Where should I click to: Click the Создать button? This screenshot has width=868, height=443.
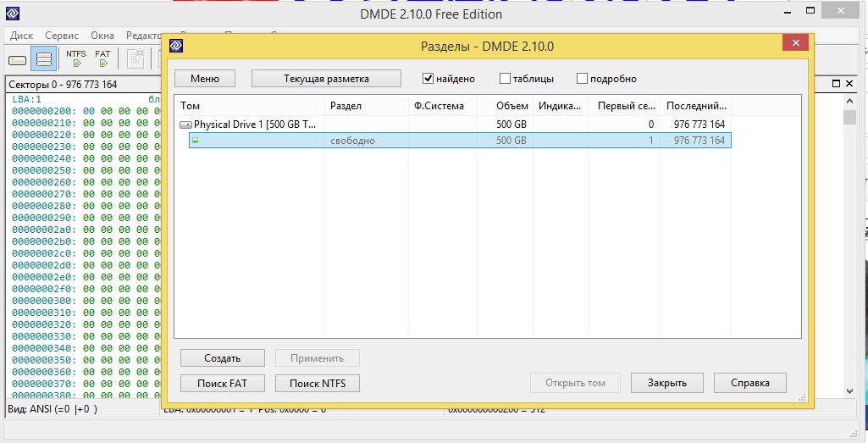223,358
